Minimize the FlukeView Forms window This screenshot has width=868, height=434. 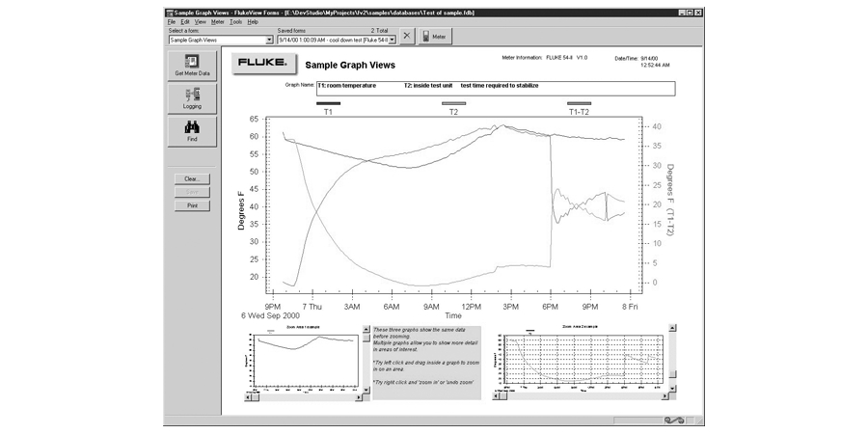coord(683,13)
